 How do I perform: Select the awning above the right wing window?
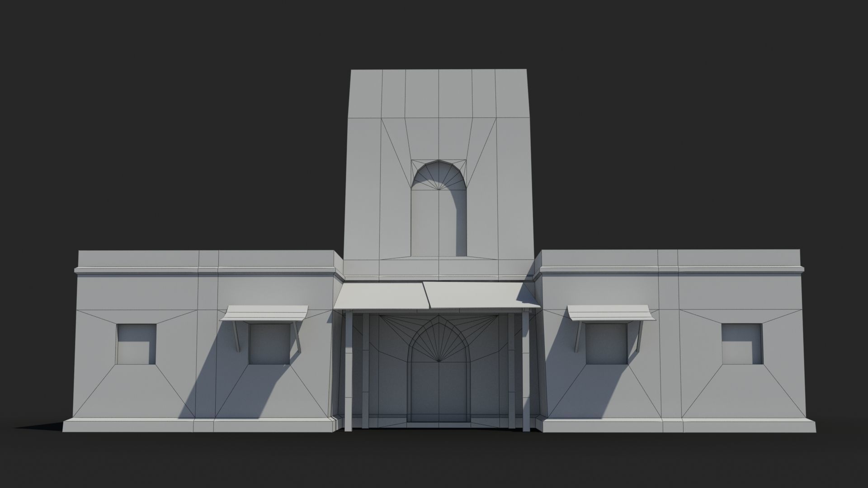tap(612, 313)
